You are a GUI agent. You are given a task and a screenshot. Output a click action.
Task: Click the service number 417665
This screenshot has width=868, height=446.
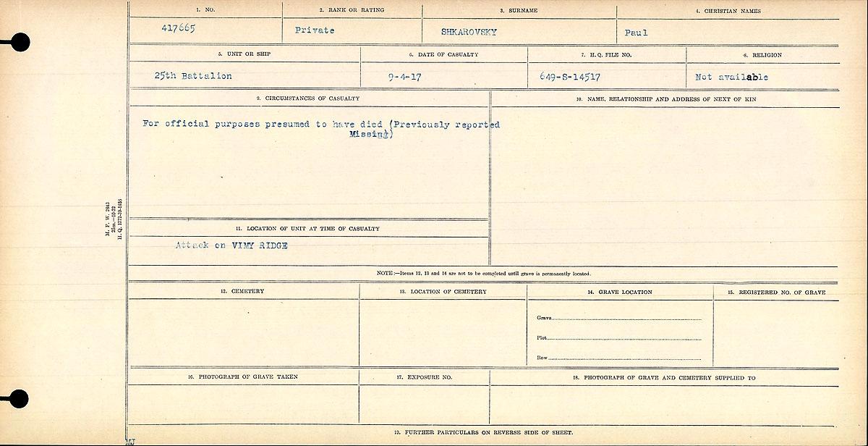(x=179, y=30)
